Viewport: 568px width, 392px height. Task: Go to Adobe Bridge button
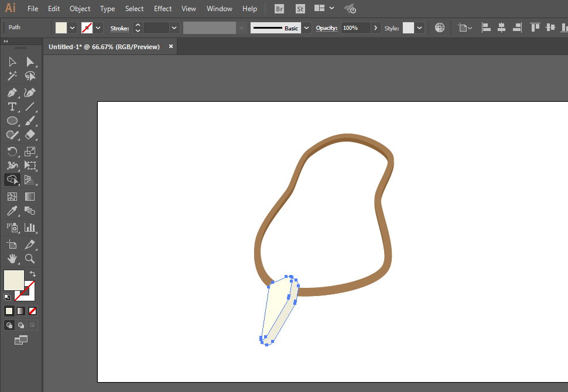pos(279,9)
